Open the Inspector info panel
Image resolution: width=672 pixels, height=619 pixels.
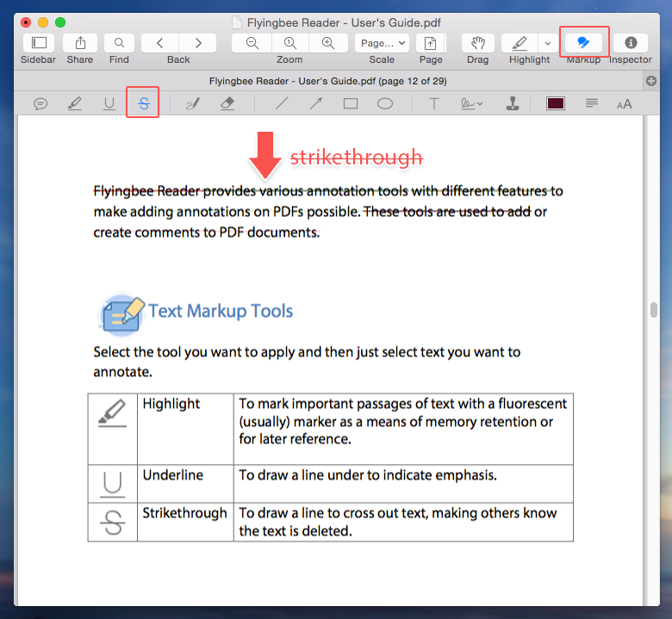click(x=631, y=43)
